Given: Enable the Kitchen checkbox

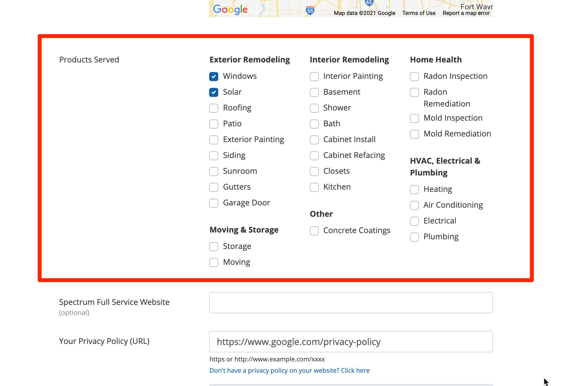Looking at the screenshot, I should click(x=314, y=187).
